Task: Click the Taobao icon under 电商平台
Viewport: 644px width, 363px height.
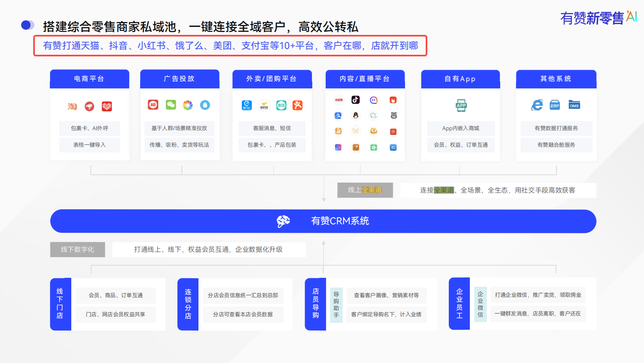Action: tap(73, 106)
